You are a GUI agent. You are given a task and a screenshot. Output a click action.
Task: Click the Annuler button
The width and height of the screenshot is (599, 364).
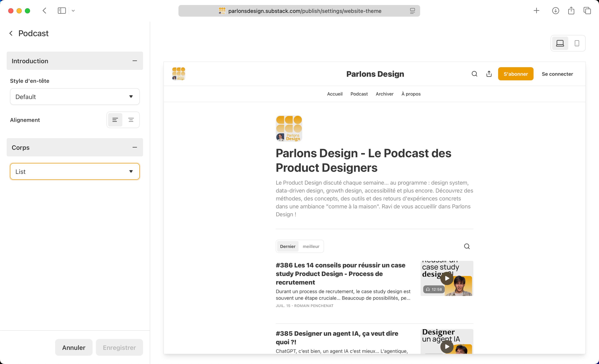(74, 348)
